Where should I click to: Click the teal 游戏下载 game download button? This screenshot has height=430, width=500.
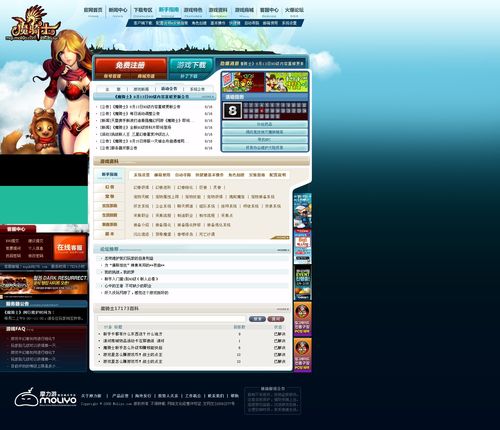click(191, 65)
